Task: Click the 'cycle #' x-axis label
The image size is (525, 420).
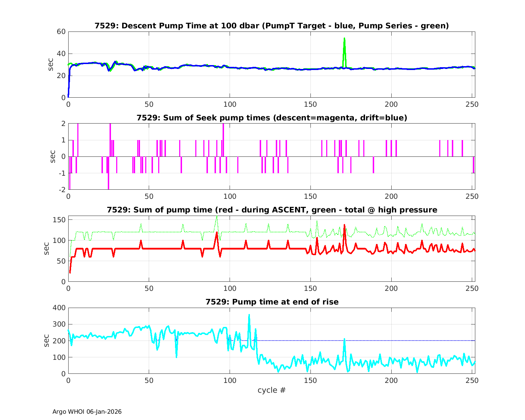Action: click(272, 390)
